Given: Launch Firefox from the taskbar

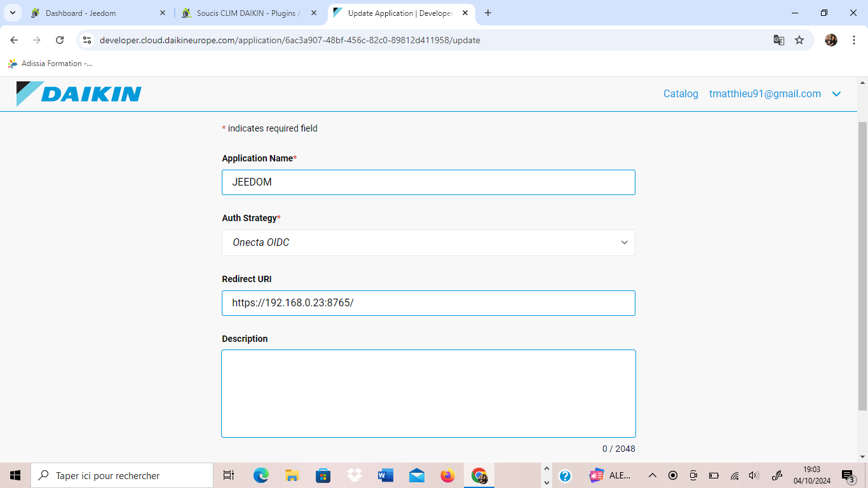Looking at the screenshot, I should pyautogui.click(x=448, y=475).
